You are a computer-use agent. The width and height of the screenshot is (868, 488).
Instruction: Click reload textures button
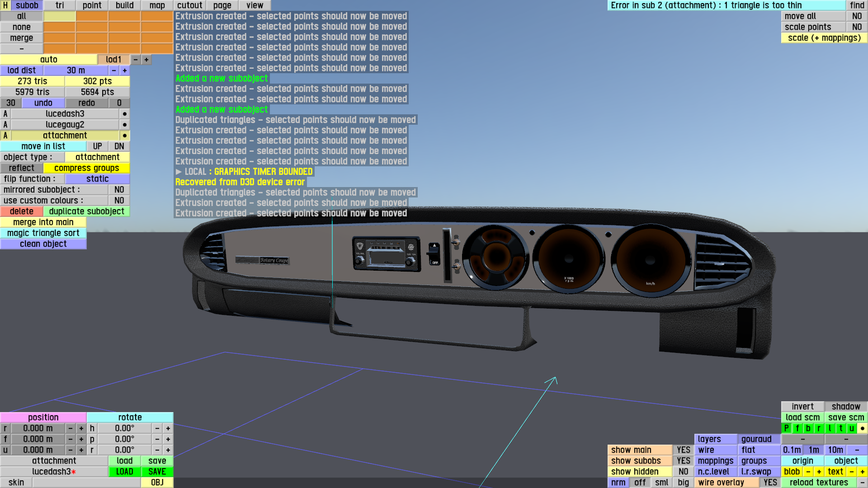pyautogui.click(x=819, y=483)
